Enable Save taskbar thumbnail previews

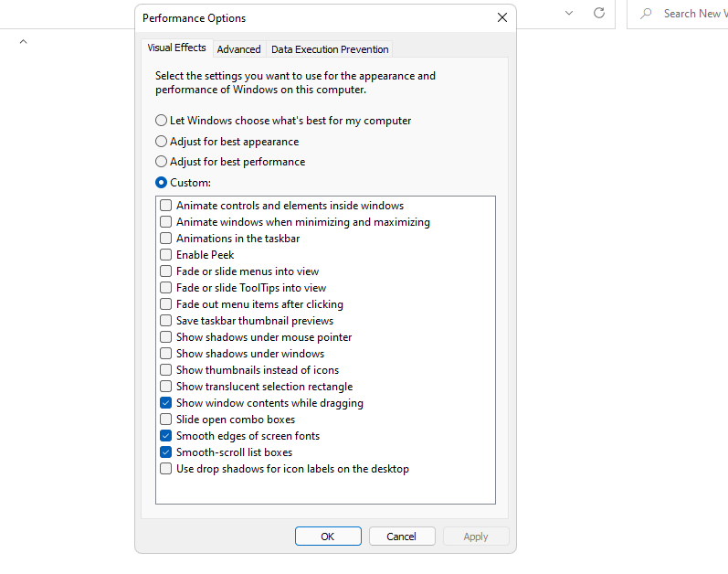coord(165,321)
